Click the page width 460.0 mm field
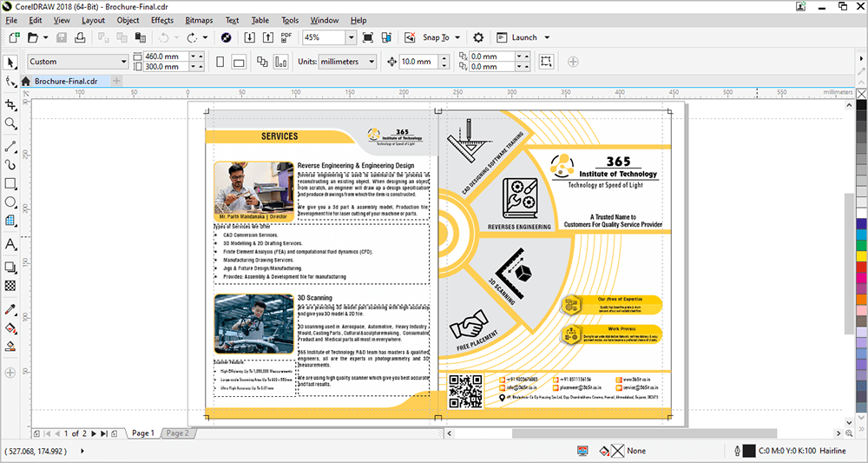Viewport: 868px width, 463px height. coord(166,56)
